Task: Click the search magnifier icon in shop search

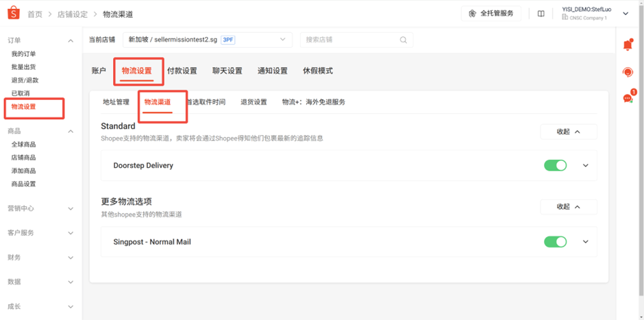Action: (x=404, y=40)
